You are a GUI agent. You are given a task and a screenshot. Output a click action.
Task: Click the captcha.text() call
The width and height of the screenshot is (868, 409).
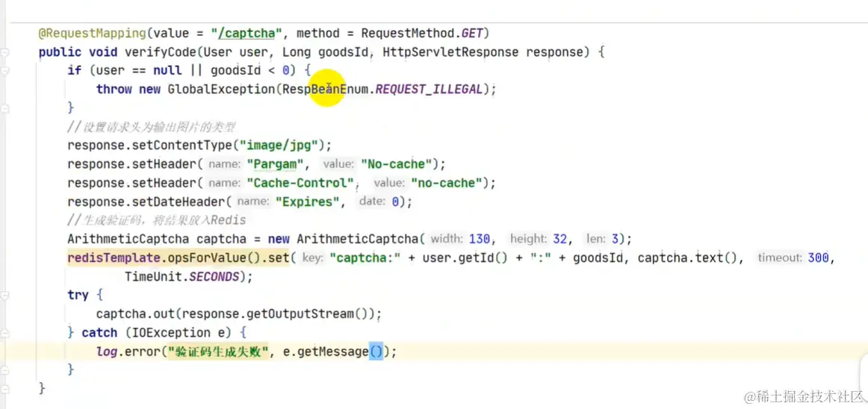688,258
